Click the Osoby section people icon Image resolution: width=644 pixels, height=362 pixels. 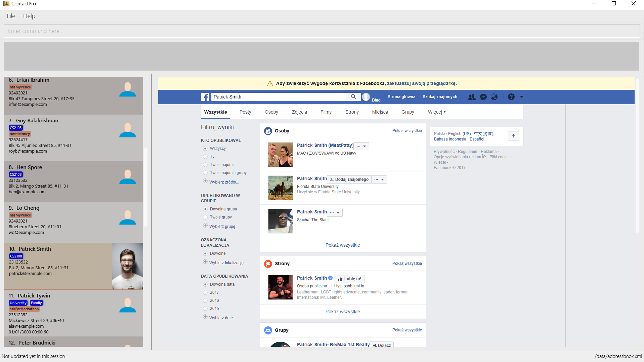click(x=268, y=131)
